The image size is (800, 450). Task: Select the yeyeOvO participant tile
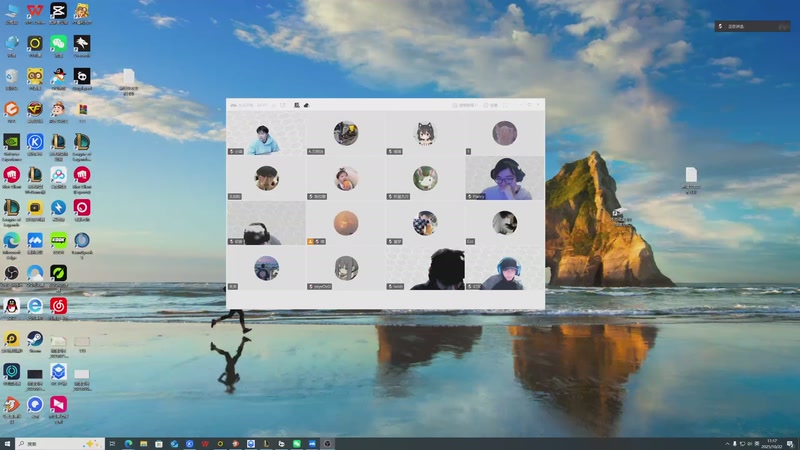coord(346,268)
